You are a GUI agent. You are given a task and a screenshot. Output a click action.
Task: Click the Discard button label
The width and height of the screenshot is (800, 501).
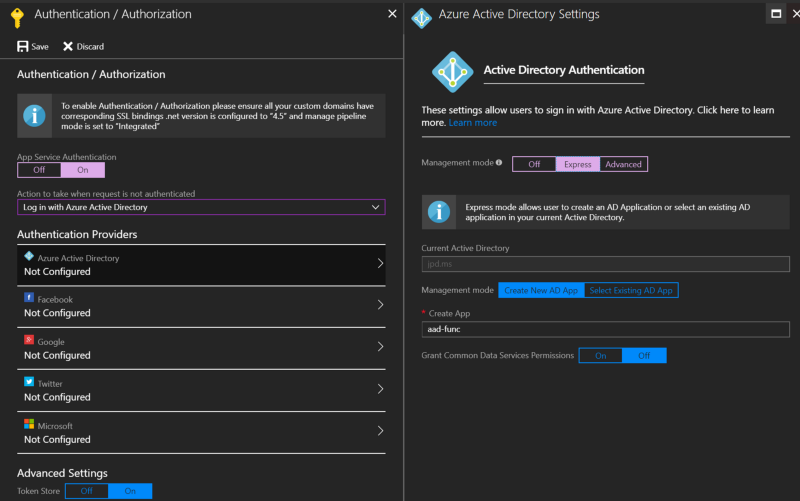[90, 46]
